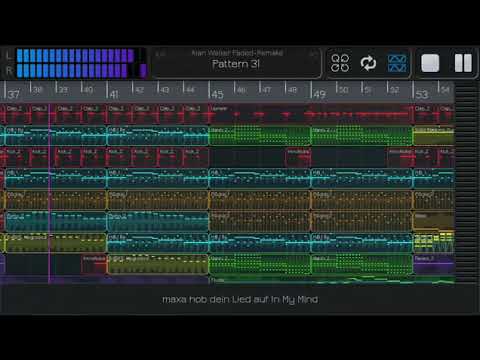
Task: Click the Alan Walker Faded-Remake song title
Action: 237,53
